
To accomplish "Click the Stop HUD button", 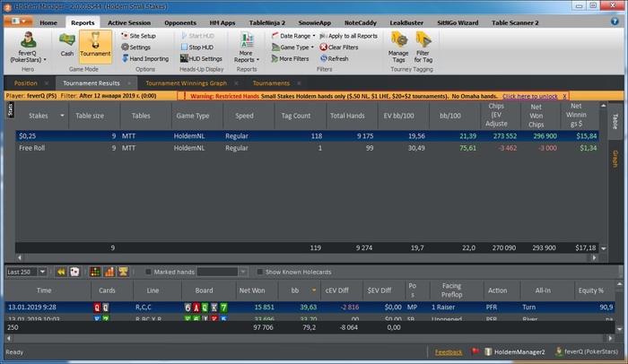I will tap(196, 47).
